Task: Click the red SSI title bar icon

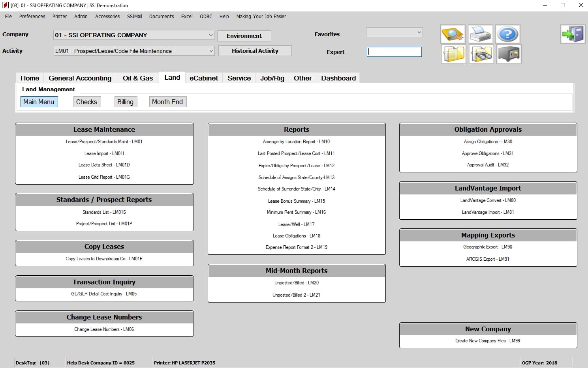Action: (6, 5)
